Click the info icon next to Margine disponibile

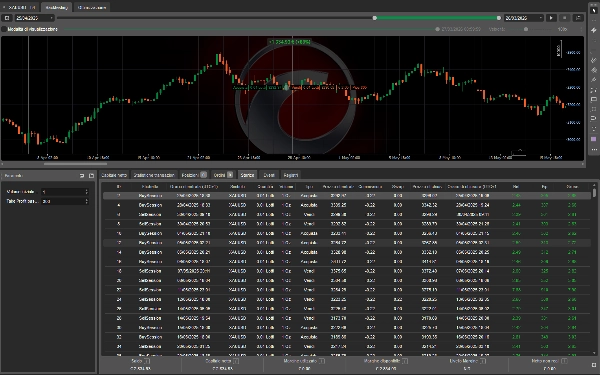coord(405,361)
